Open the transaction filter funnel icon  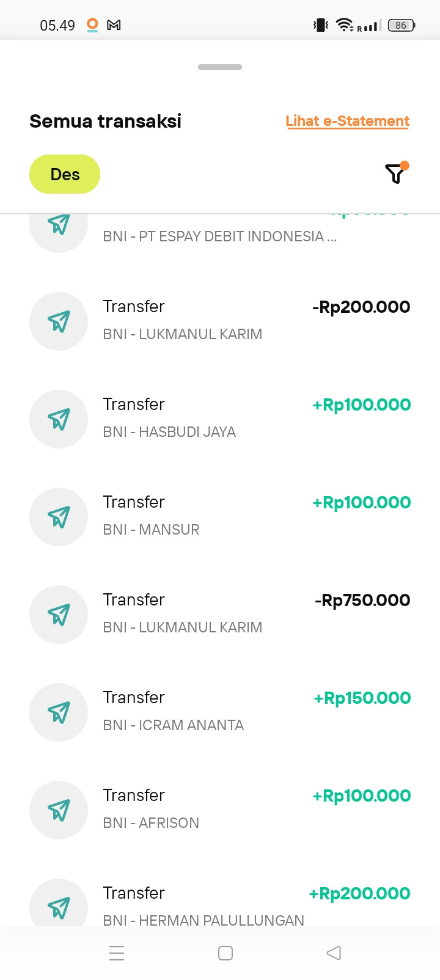point(396,174)
